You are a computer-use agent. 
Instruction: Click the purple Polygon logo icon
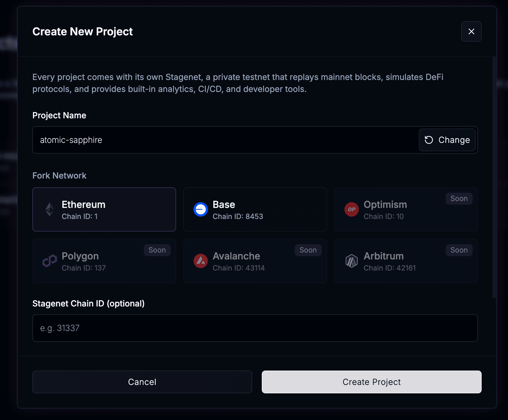[x=50, y=261]
